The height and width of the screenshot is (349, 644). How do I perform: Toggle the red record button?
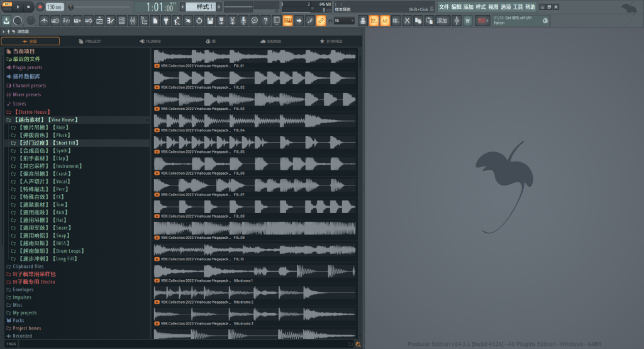click(40, 7)
